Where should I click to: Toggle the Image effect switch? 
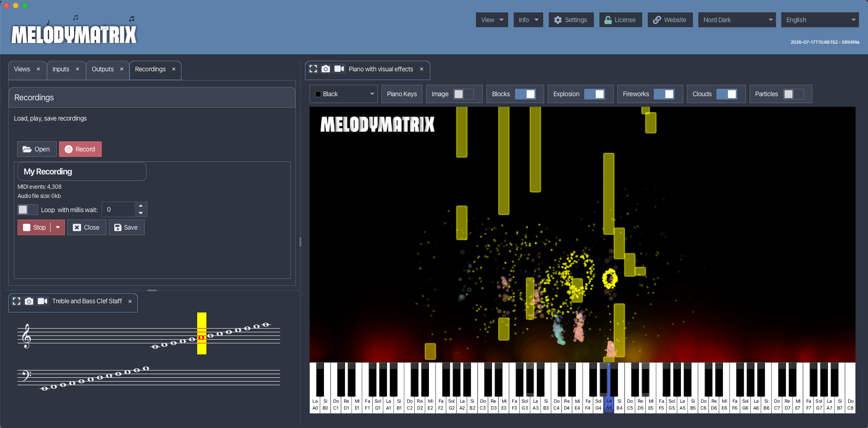pos(463,94)
